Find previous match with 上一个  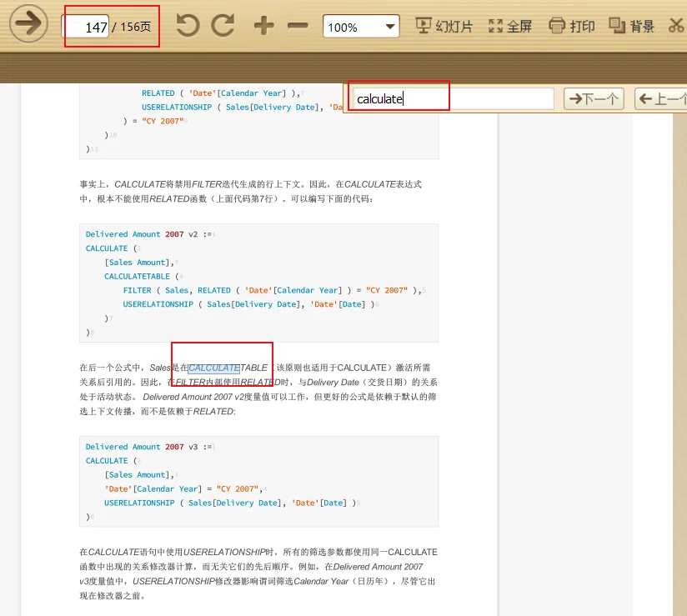click(x=660, y=98)
